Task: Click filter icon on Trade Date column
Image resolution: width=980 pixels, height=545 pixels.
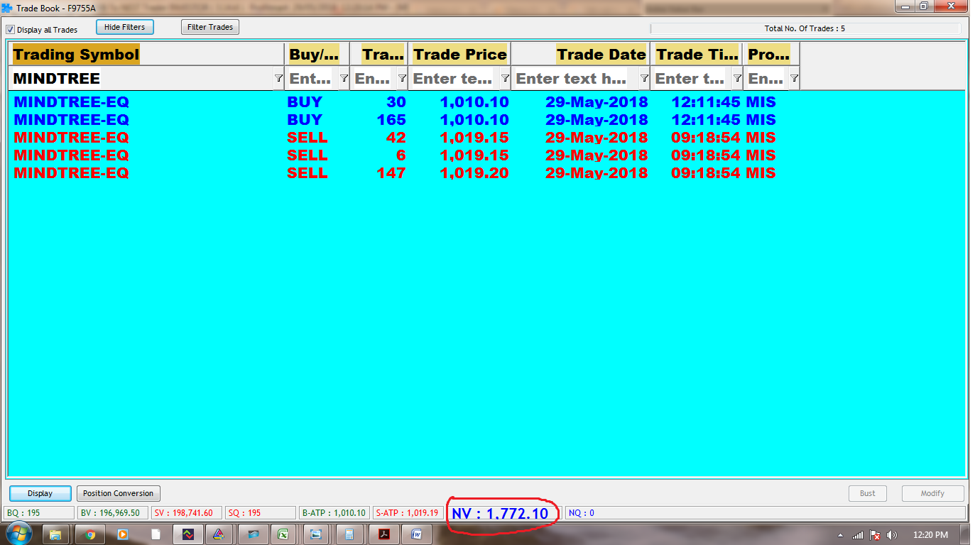Action: [644, 78]
